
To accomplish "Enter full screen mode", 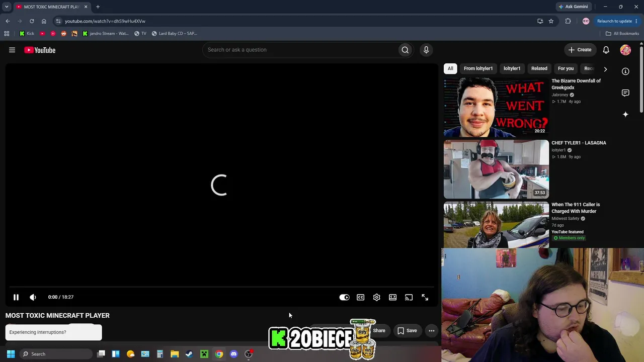I will click(x=425, y=297).
